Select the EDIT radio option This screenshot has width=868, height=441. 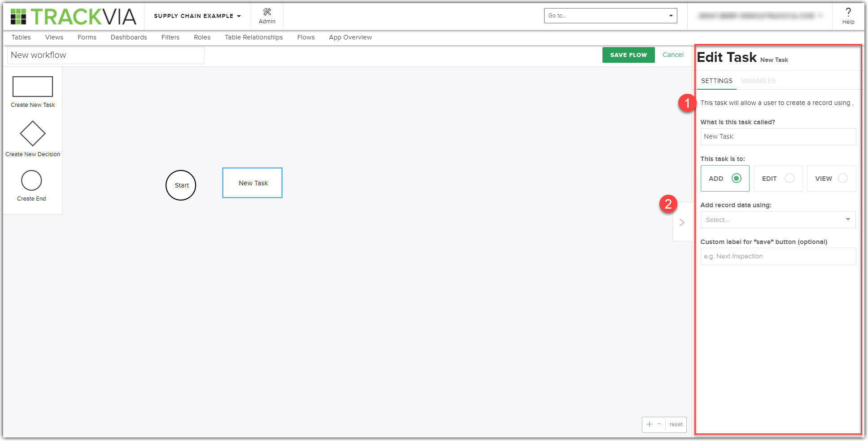[778, 179]
